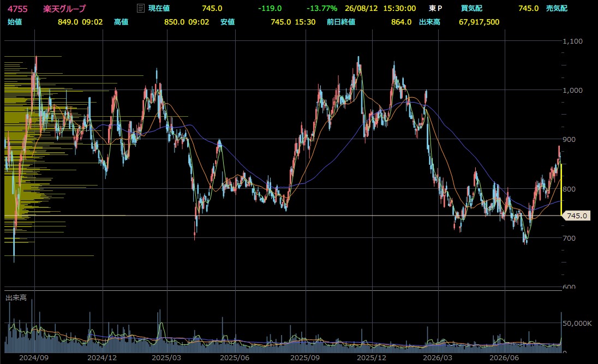Screen dimensions: 598x364
Task: Click the 出来高 volume panel title
Action: pos(16,297)
